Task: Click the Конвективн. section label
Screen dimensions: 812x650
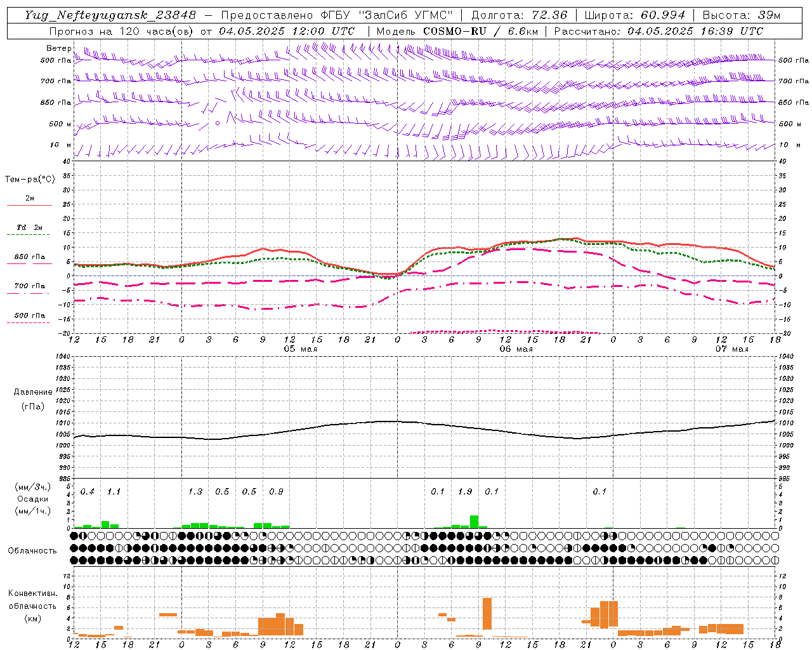Action: pos(33,594)
